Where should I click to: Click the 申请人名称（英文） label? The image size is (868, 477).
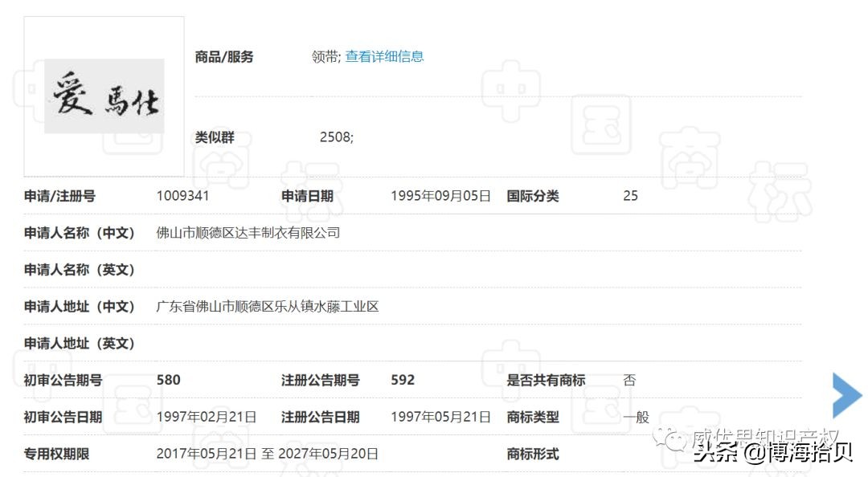coord(79,270)
